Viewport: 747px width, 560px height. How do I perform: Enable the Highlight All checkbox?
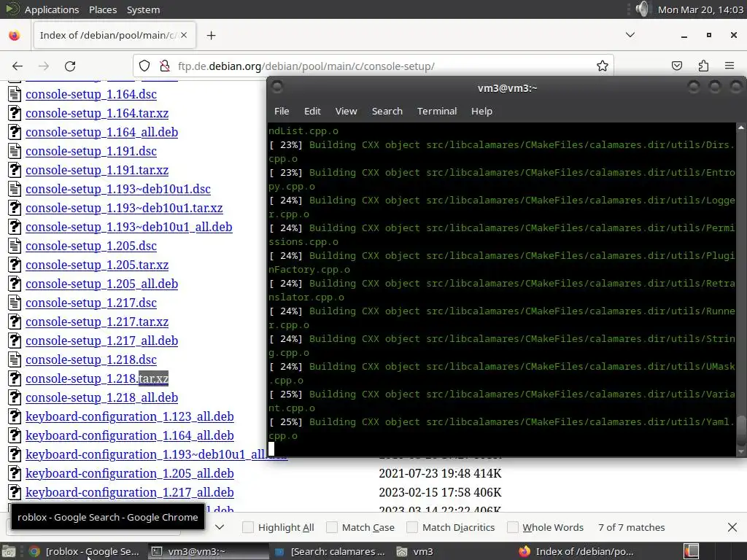[248, 527]
